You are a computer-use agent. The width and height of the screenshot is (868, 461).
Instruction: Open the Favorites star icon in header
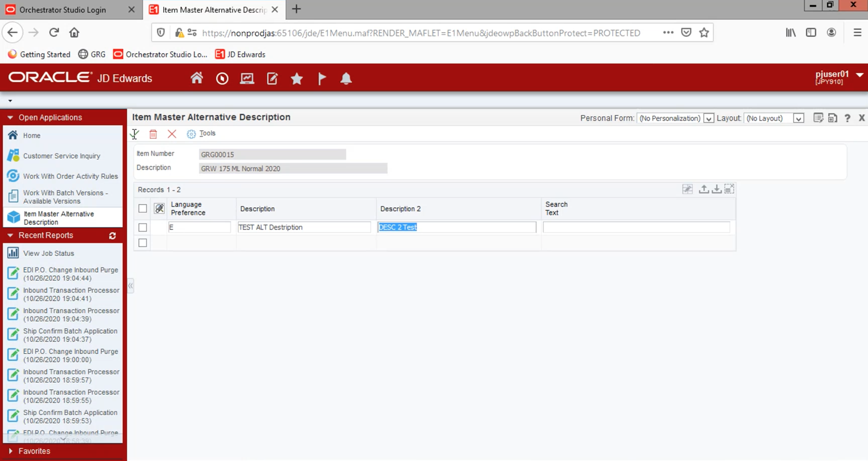[x=297, y=78]
